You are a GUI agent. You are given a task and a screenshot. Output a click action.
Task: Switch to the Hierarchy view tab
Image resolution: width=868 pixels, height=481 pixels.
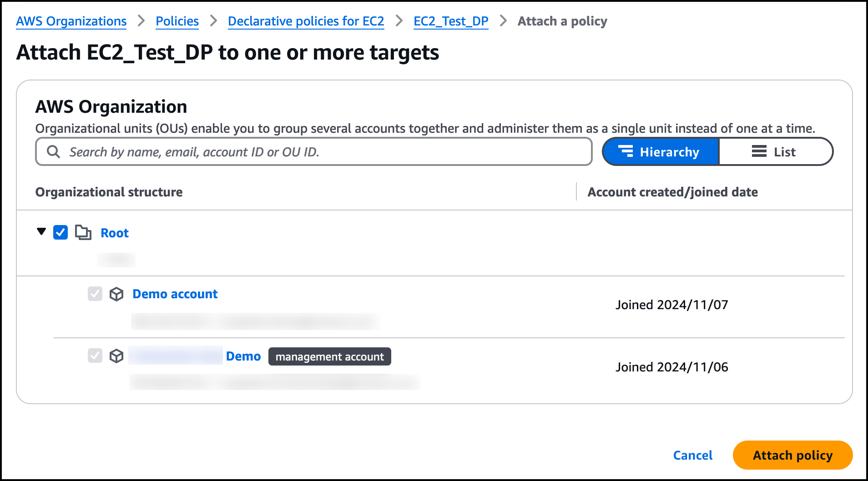tap(661, 152)
